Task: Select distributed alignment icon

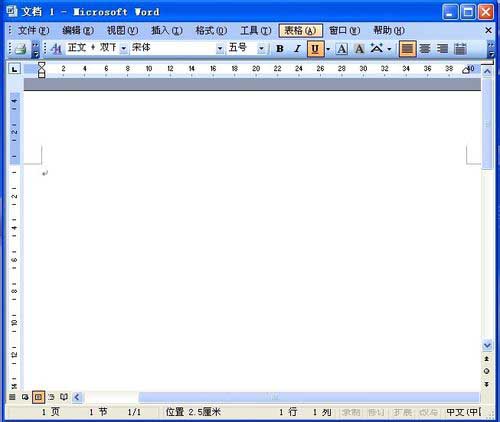Action: tap(460, 49)
